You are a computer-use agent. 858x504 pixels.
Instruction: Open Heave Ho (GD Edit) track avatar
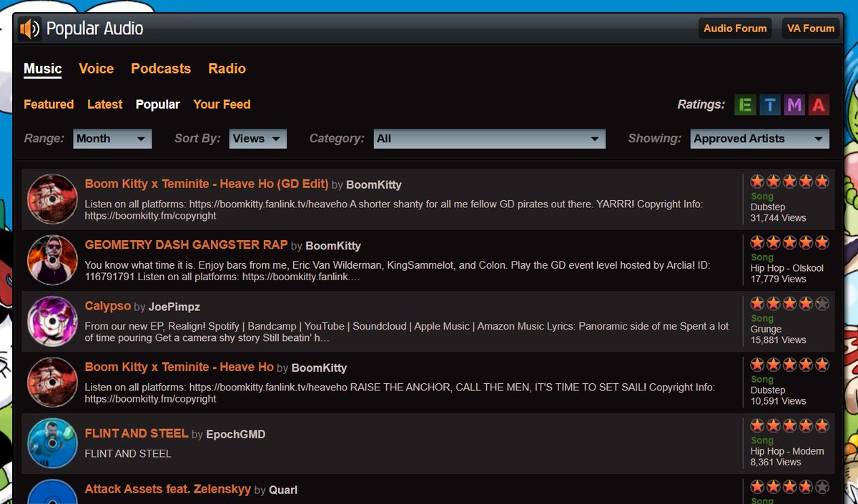click(52, 199)
